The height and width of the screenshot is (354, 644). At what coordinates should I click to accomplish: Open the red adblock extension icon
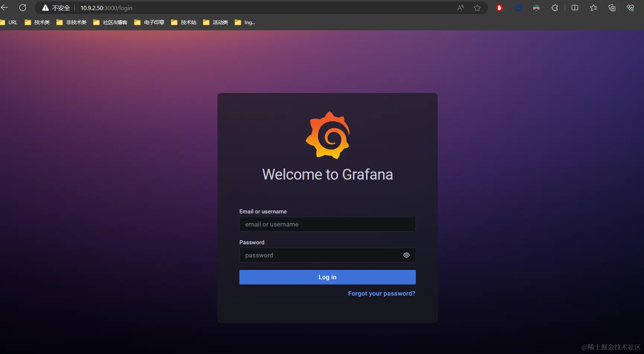[x=500, y=8]
